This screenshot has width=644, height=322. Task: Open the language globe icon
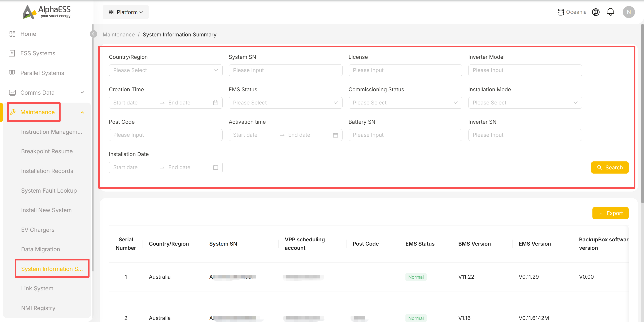pos(596,12)
